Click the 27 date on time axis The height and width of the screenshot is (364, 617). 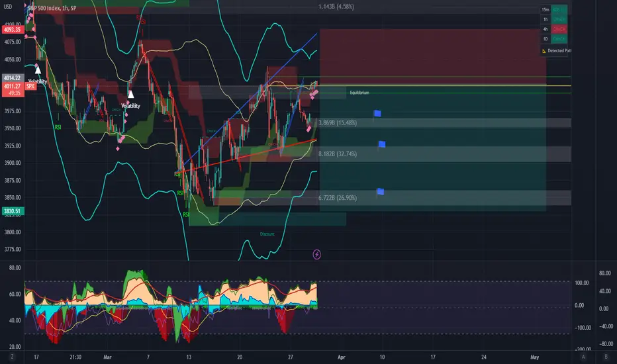tap(291, 357)
